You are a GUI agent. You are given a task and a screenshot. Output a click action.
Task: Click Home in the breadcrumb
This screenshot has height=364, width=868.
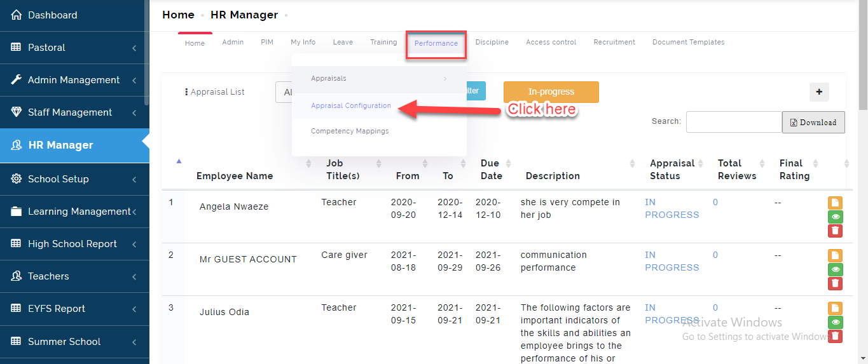pos(178,15)
